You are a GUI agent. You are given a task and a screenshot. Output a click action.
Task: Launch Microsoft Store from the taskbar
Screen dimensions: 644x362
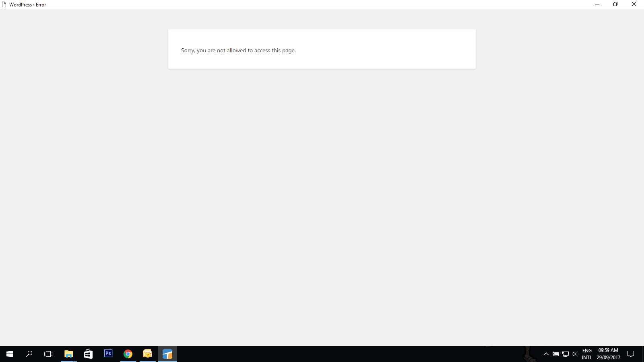click(89, 354)
